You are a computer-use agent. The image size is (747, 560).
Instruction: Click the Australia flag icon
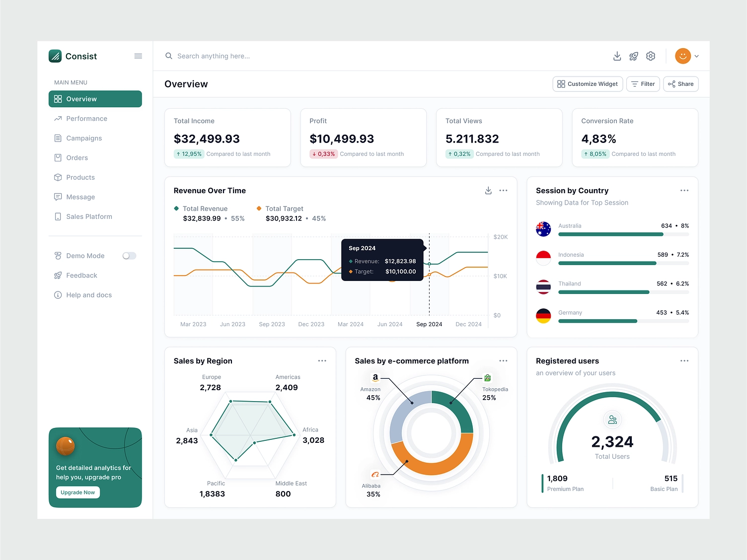coord(543,229)
